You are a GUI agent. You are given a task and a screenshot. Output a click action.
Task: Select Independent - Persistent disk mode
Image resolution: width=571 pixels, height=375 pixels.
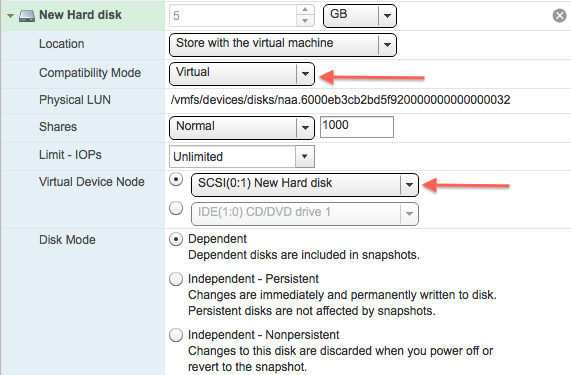[x=176, y=279]
